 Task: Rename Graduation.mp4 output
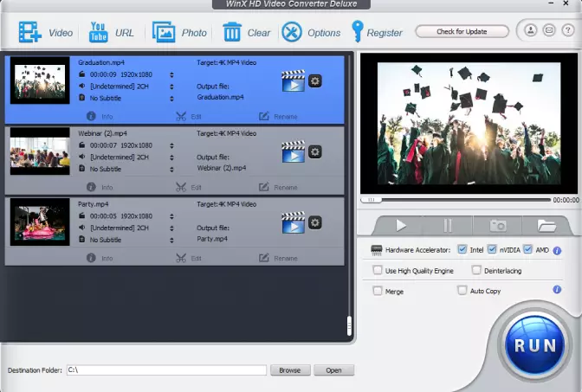pos(278,117)
